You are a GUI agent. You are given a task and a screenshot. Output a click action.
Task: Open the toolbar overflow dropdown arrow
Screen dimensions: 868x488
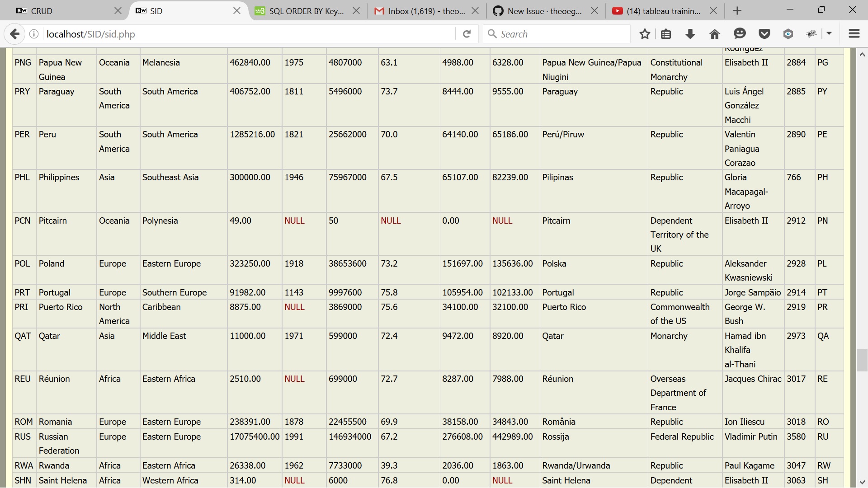(830, 33)
